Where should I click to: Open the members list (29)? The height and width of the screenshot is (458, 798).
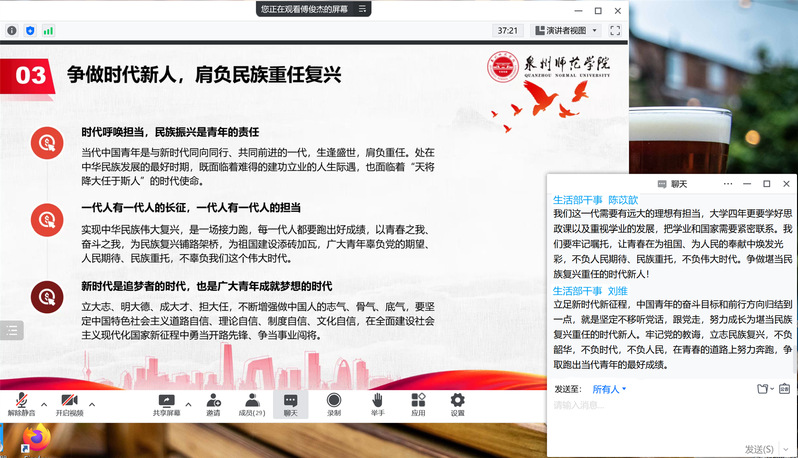pos(251,401)
